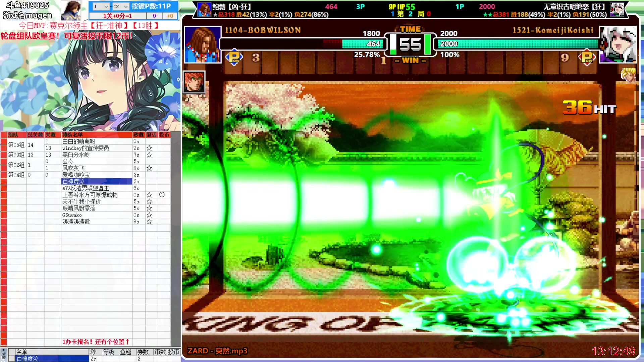Click the Komeiji Koishi player portrait

point(618,45)
